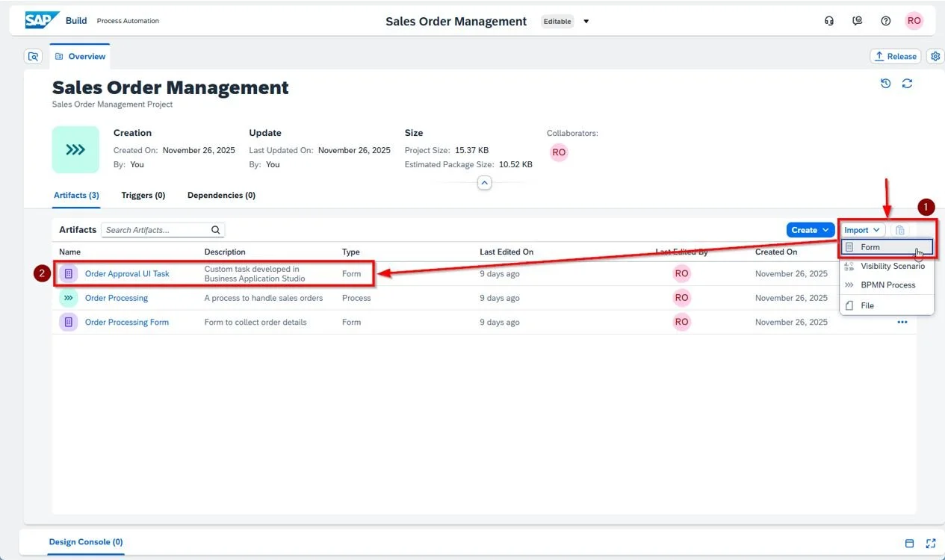Collapse the project header with chevron up

point(485,183)
